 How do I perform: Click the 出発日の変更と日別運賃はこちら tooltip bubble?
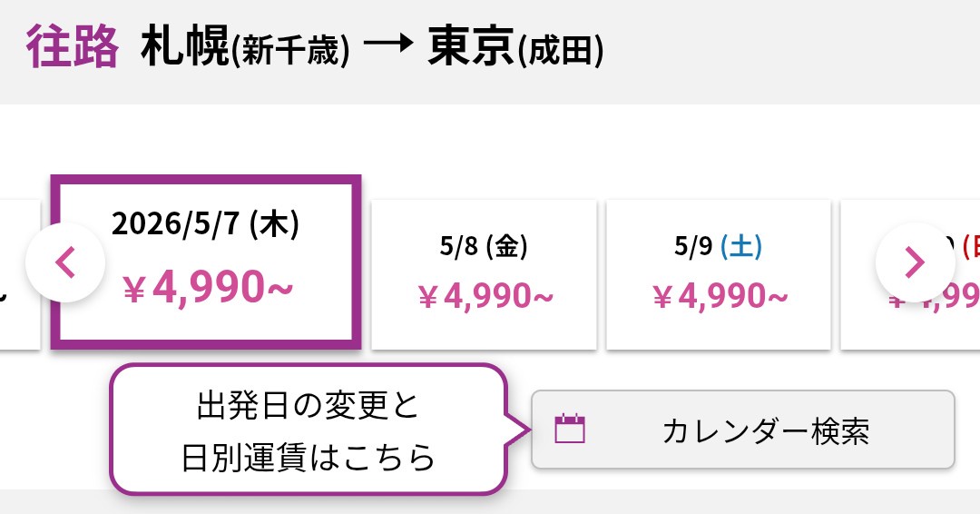tap(308, 430)
